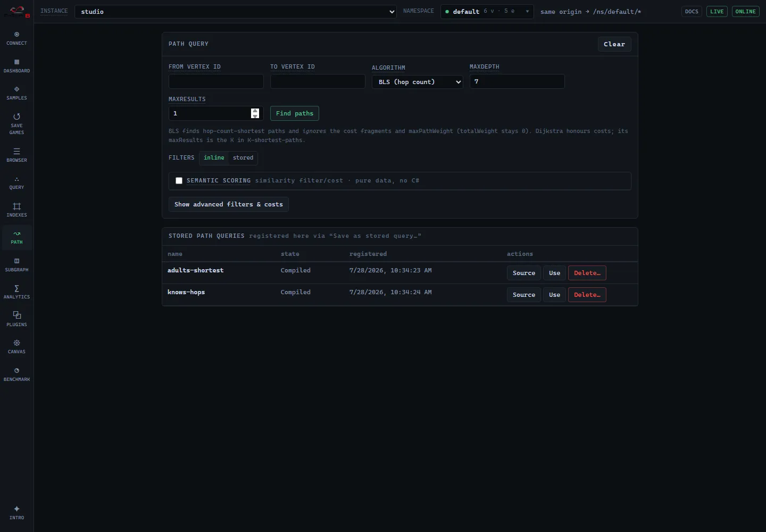Open the Benchmark sidebar icon

(16, 375)
